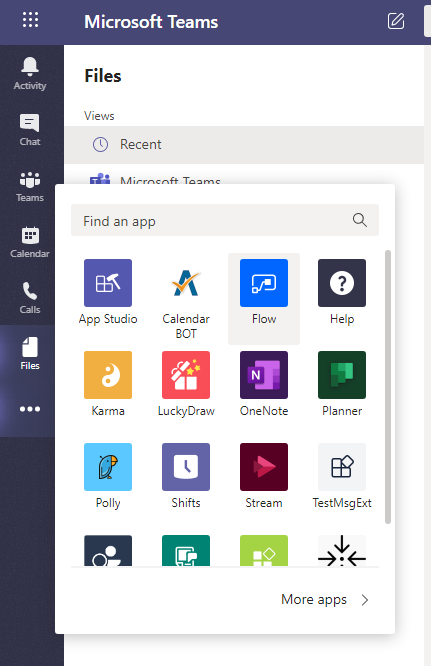
Task: Go to Chat in the sidebar
Action: point(30,130)
